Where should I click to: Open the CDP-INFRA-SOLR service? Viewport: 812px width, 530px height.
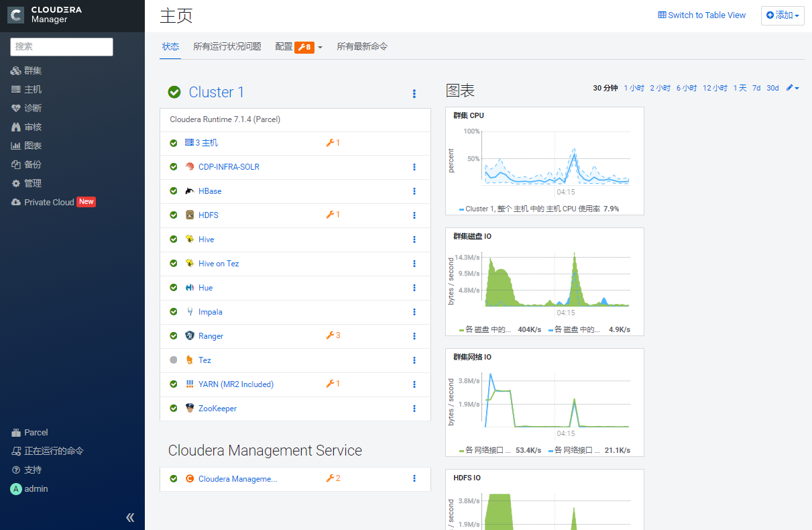coord(229,167)
